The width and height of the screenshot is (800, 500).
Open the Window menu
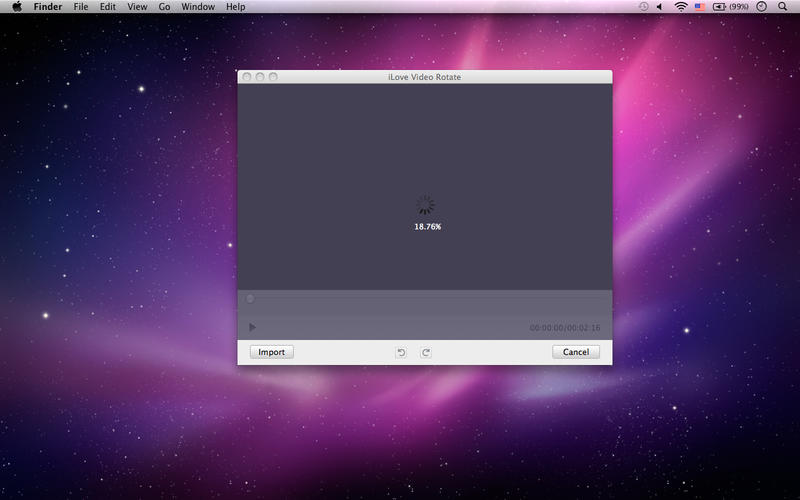[198, 7]
